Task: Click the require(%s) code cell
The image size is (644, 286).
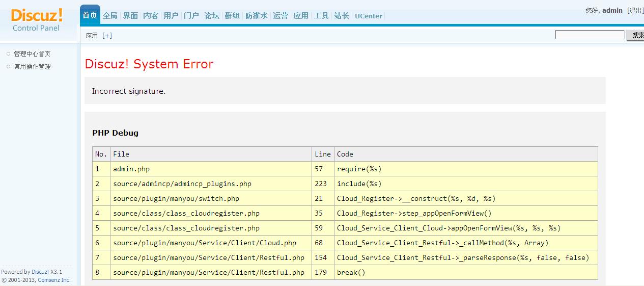Action: (466, 169)
